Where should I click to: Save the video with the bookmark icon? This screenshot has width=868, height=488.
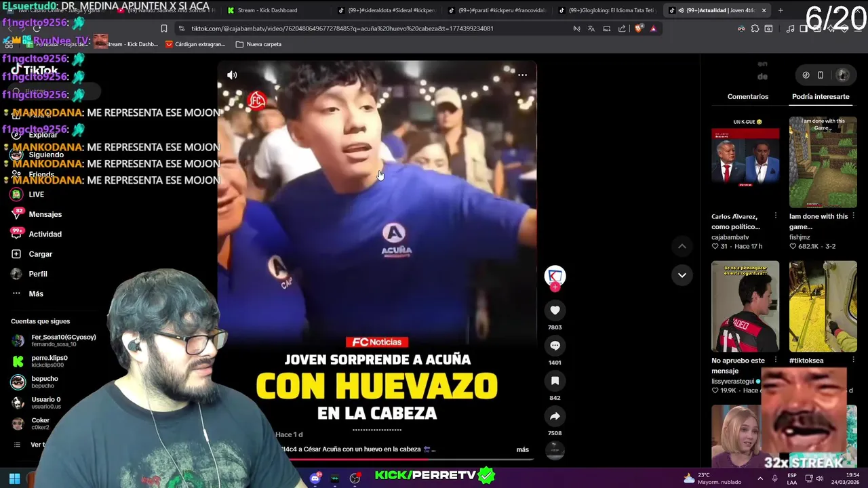555,381
